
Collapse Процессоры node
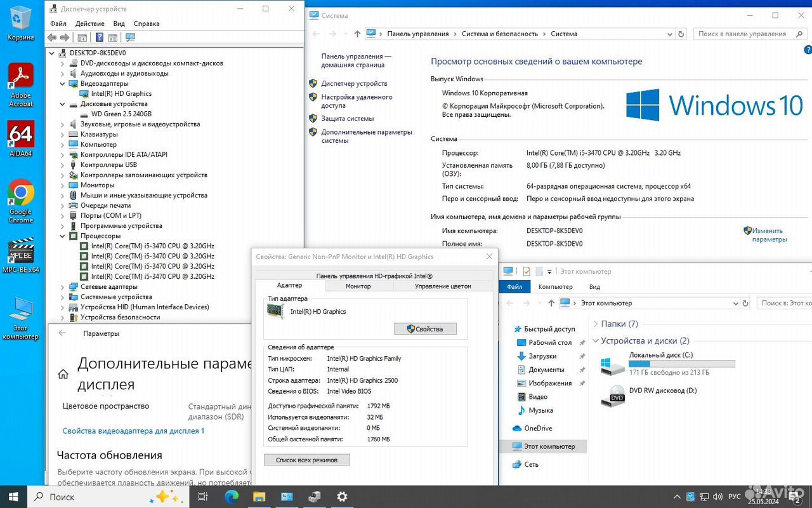pyautogui.click(x=62, y=236)
